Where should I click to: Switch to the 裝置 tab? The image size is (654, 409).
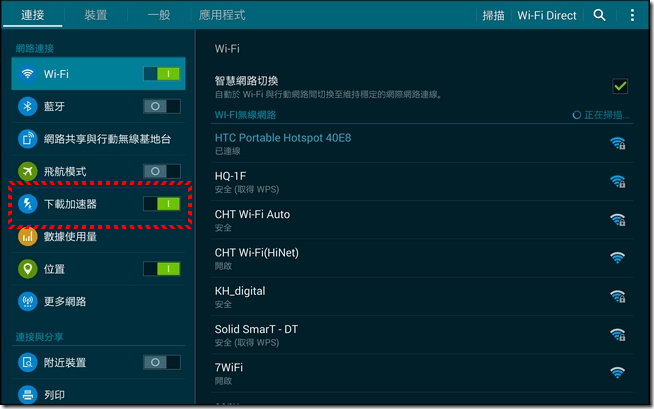(96, 16)
